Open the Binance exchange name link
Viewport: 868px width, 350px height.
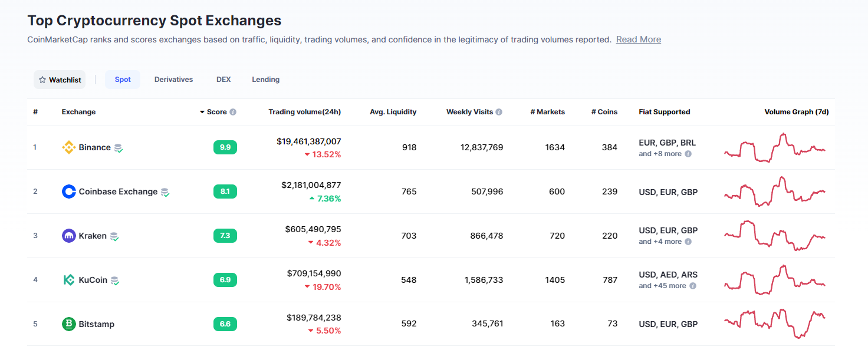[x=95, y=147]
